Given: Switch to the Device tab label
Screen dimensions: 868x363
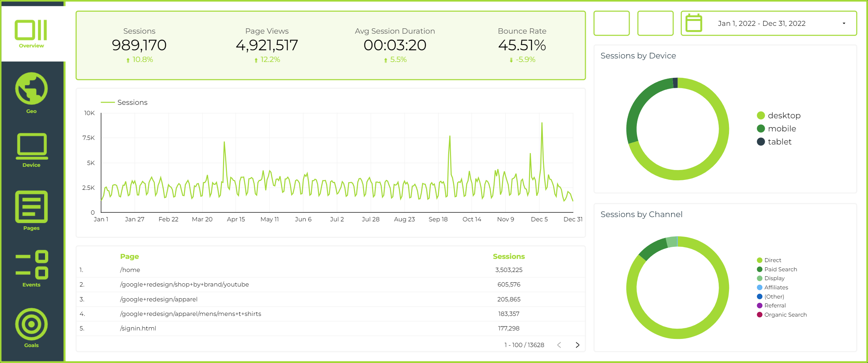Looking at the screenshot, I should coord(31,165).
